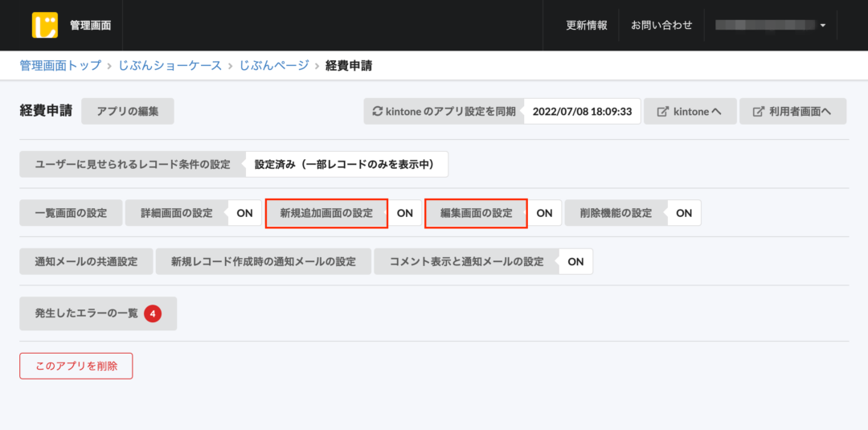Toggle ON switch beside 詳細画面の設定
Screen dimensions: 868x430
(244, 213)
